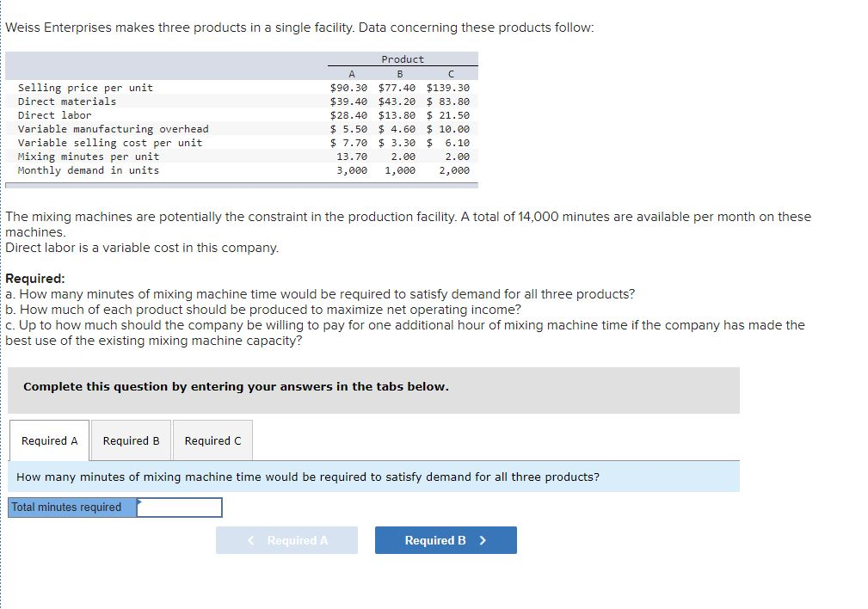Click the Selling price per unit row label
Screen dimensions: 868x609
coord(80,87)
